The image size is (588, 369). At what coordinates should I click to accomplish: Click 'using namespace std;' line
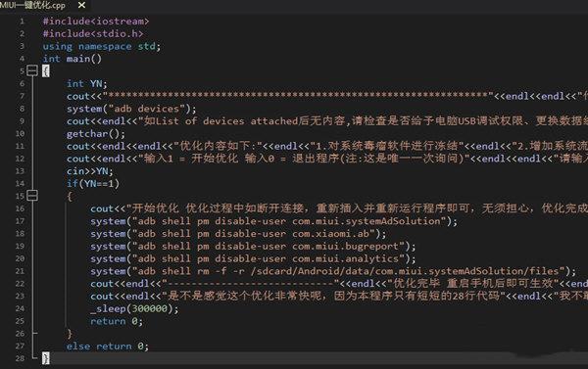102,46
